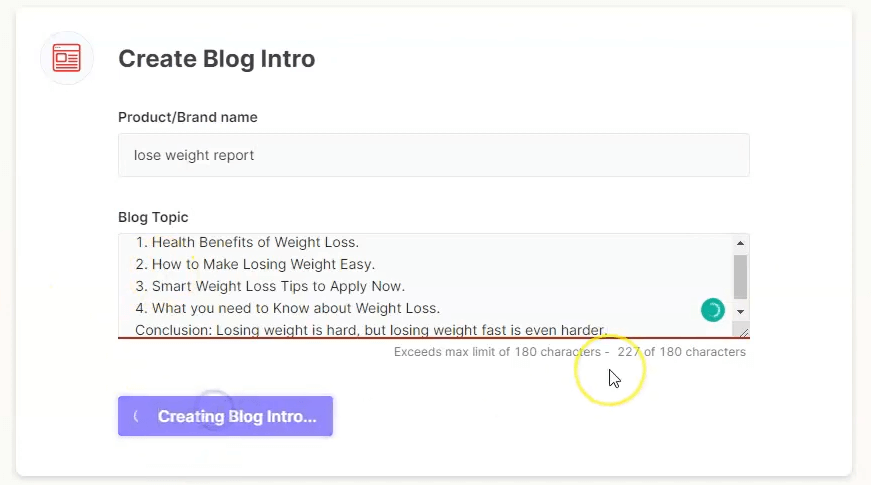Click the Blog Topic label
The image size is (871, 485).
point(153,217)
